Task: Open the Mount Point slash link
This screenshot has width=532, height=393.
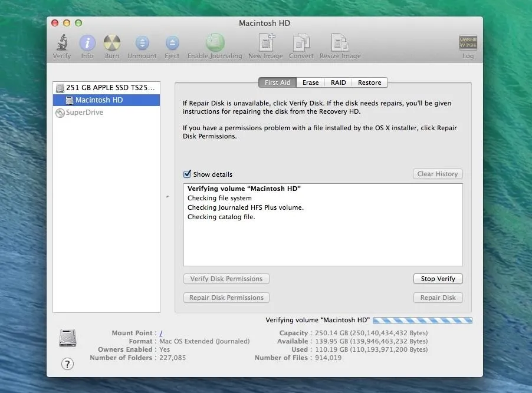Action: coord(161,333)
